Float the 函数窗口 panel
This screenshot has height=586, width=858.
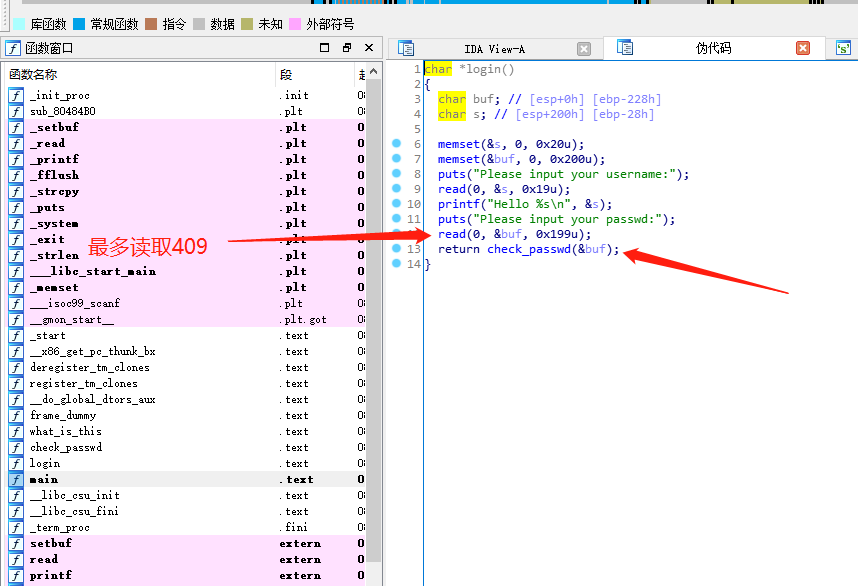tap(347, 48)
